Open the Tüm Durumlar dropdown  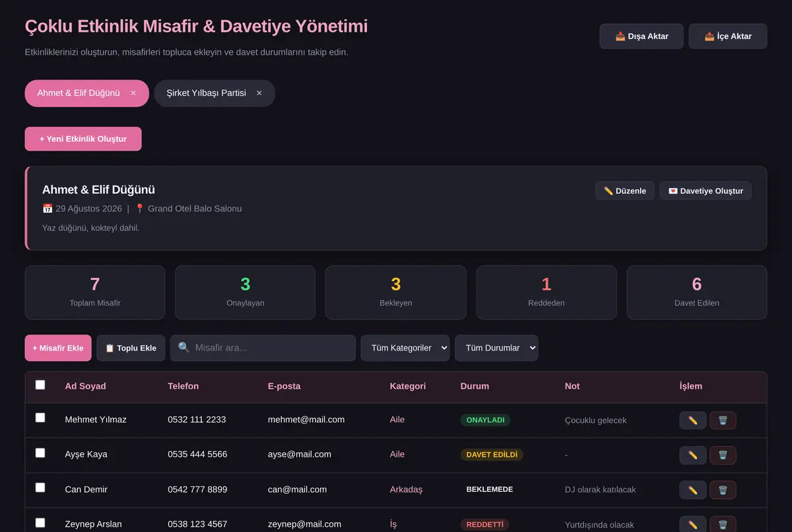pyautogui.click(x=496, y=348)
